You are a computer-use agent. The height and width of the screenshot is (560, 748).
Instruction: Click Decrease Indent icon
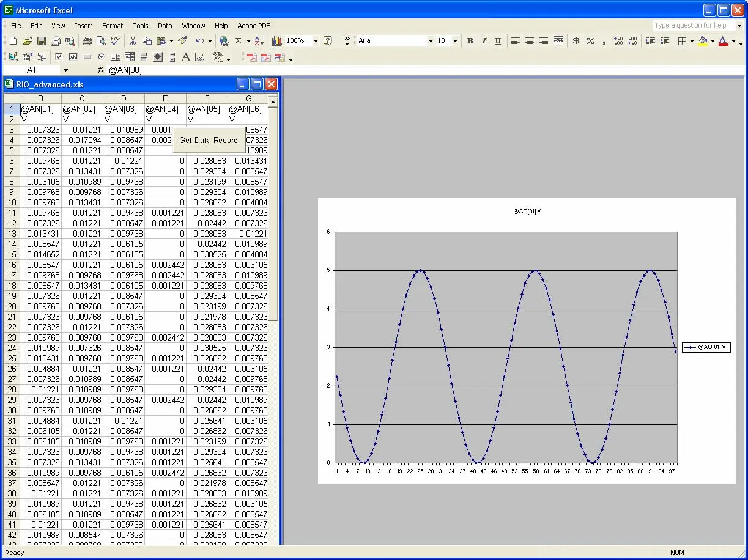(x=650, y=41)
